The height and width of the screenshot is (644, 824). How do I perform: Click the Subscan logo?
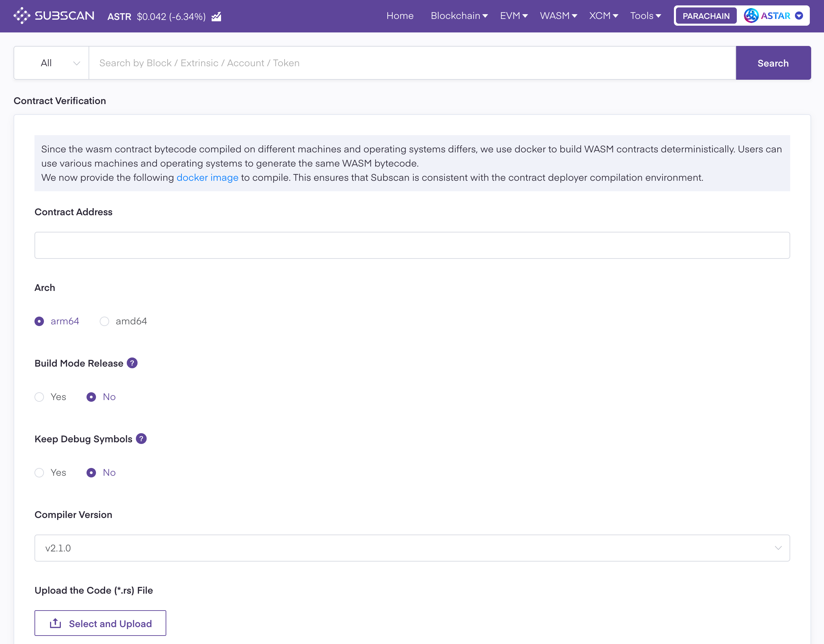point(54,16)
